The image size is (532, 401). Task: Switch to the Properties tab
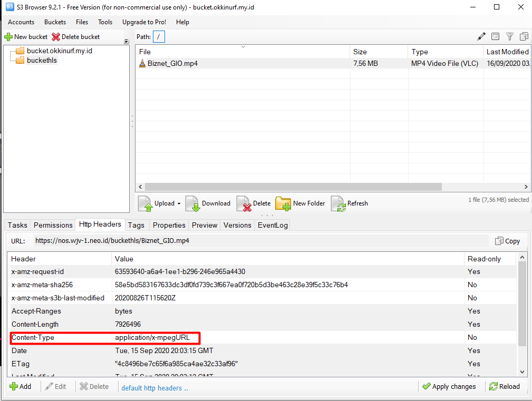(169, 225)
